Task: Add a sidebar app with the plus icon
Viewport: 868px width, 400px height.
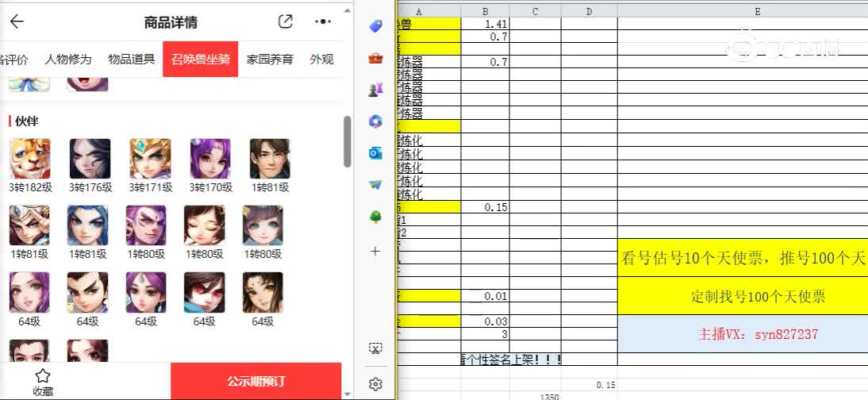Action: (x=375, y=251)
